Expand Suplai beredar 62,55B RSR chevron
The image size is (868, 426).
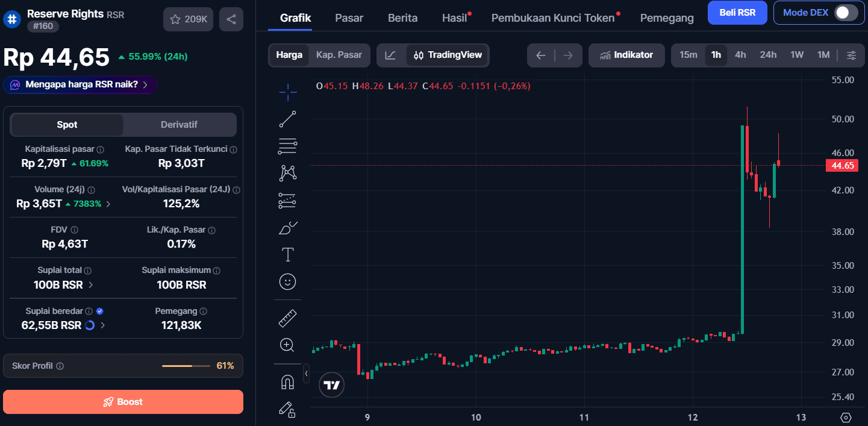tap(103, 325)
